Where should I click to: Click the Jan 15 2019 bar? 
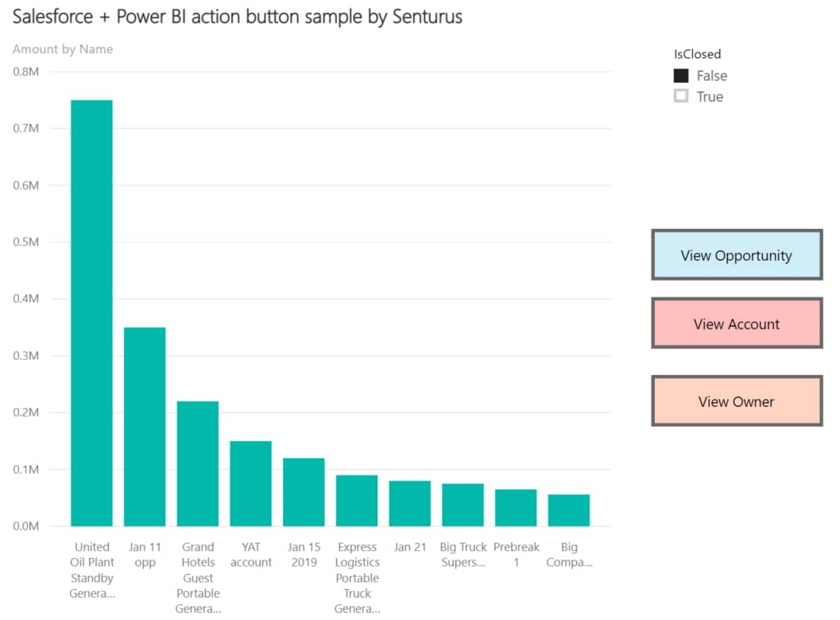pyautogui.click(x=304, y=492)
